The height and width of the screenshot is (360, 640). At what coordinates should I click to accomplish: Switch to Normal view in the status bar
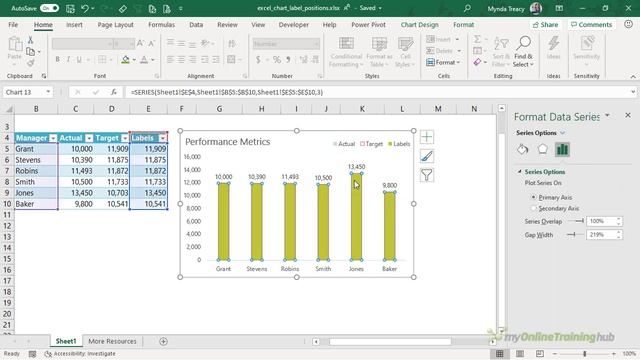pos(500,353)
